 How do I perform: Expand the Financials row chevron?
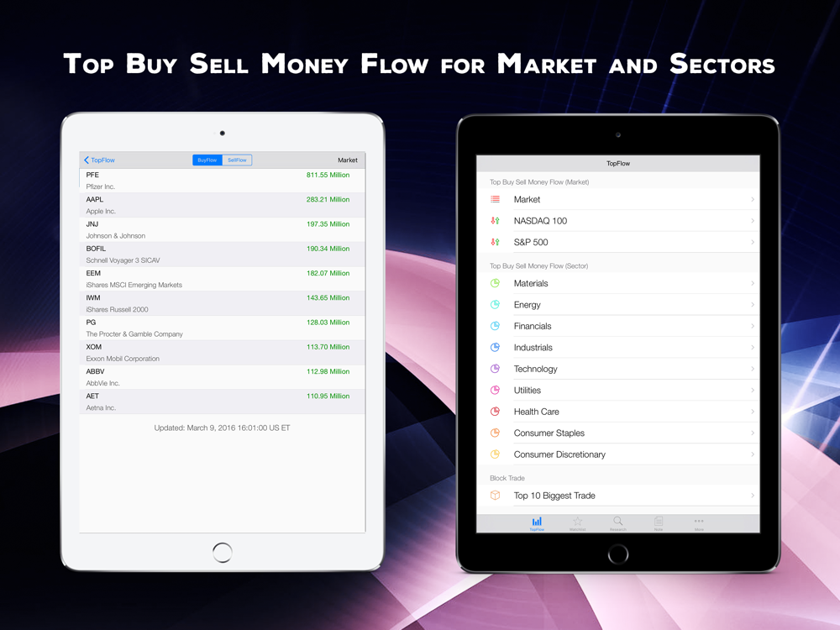click(753, 326)
